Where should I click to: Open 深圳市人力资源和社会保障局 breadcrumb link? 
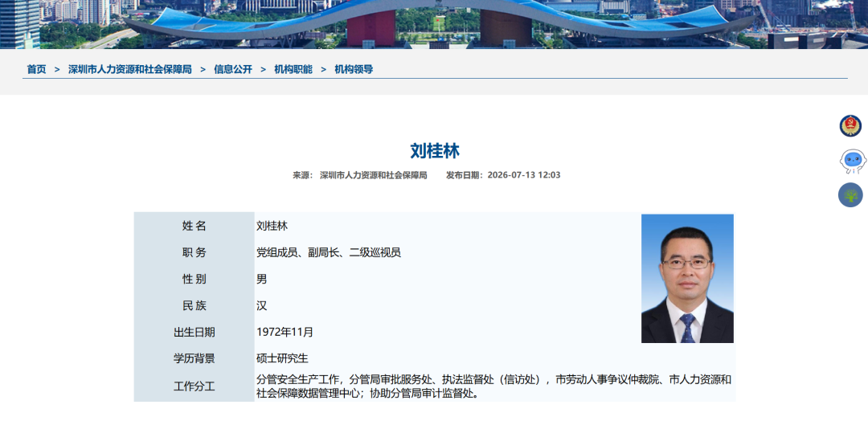tap(130, 69)
